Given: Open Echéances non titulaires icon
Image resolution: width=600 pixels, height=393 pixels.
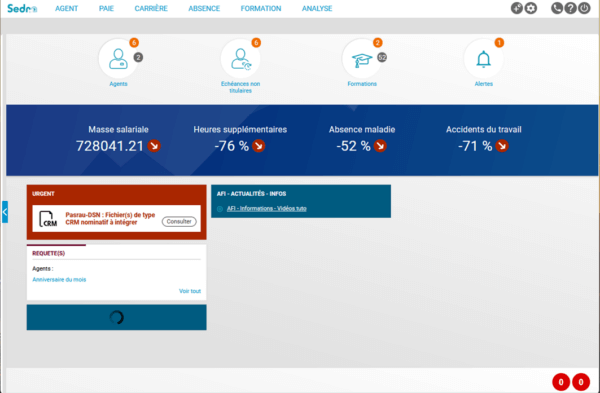Looking at the screenshot, I should click(240, 59).
